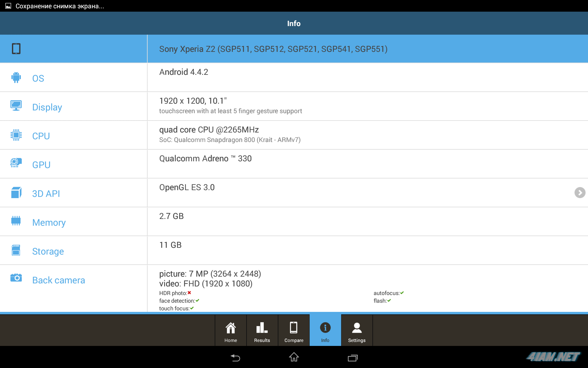Open the Settings tab
Viewport: 588px width, 368px height.
tap(357, 331)
